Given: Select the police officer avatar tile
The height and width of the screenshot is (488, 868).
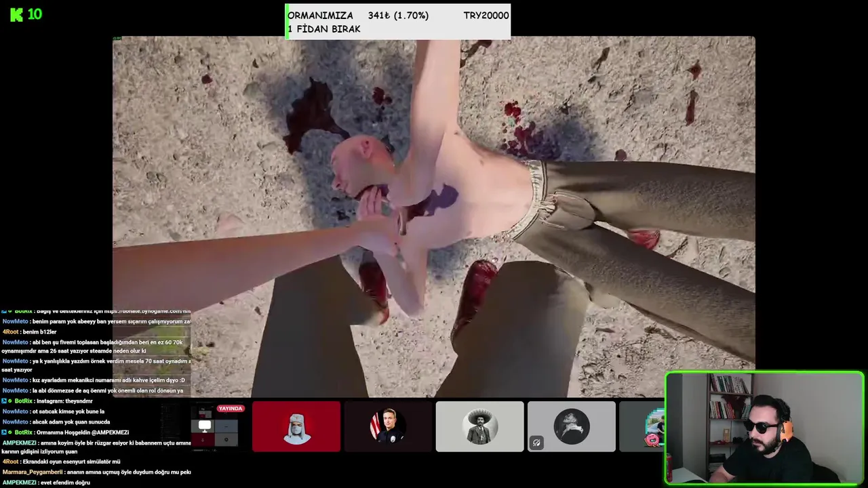Looking at the screenshot, I should [x=388, y=426].
